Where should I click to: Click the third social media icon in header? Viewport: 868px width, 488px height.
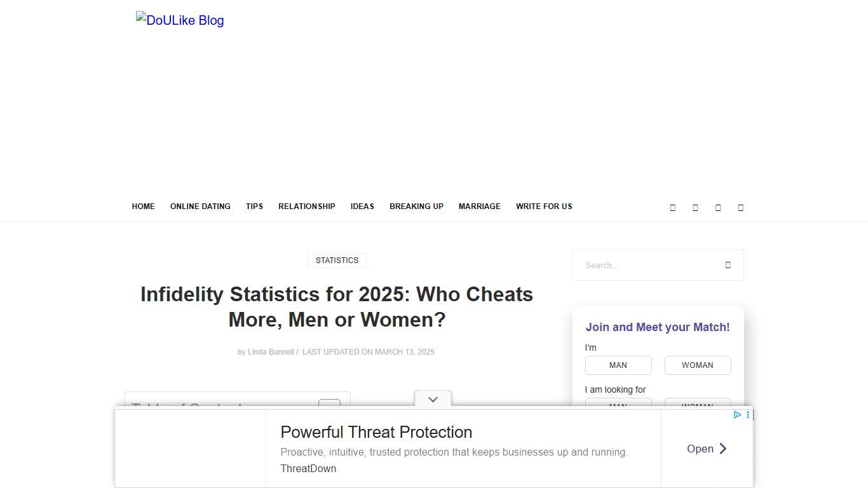click(x=718, y=207)
